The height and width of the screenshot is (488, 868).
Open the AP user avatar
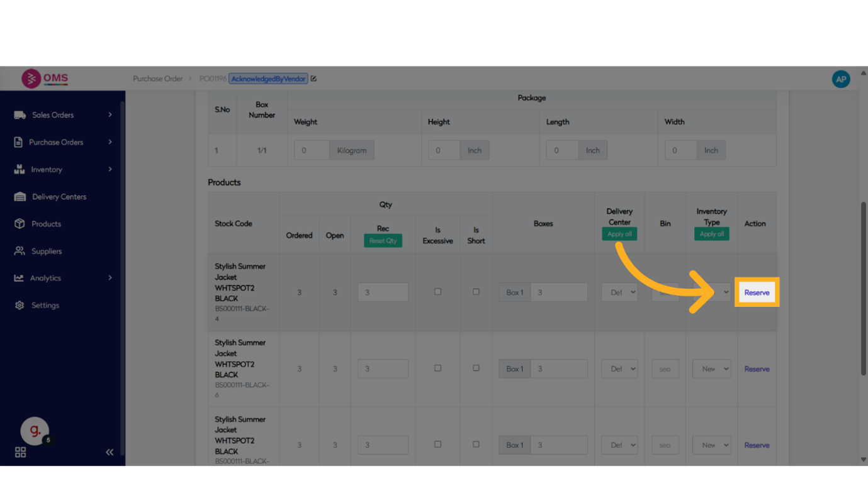click(x=840, y=79)
